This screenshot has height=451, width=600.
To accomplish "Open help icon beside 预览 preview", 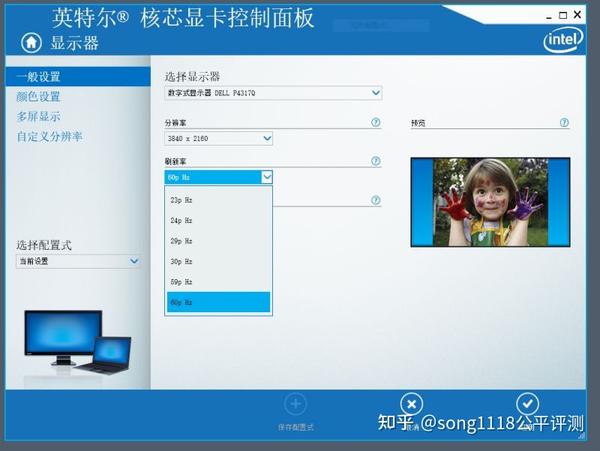I will point(564,122).
